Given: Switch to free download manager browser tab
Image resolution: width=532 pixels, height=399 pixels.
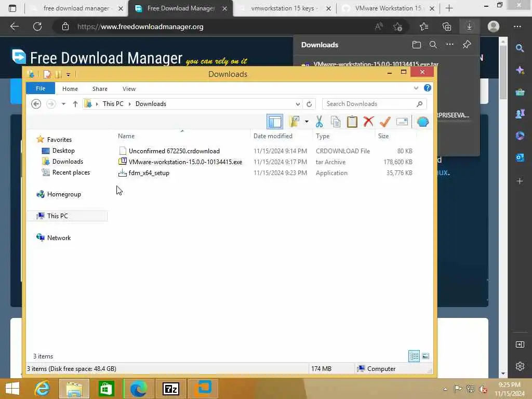Looking at the screenshot, I should [76, 8].
